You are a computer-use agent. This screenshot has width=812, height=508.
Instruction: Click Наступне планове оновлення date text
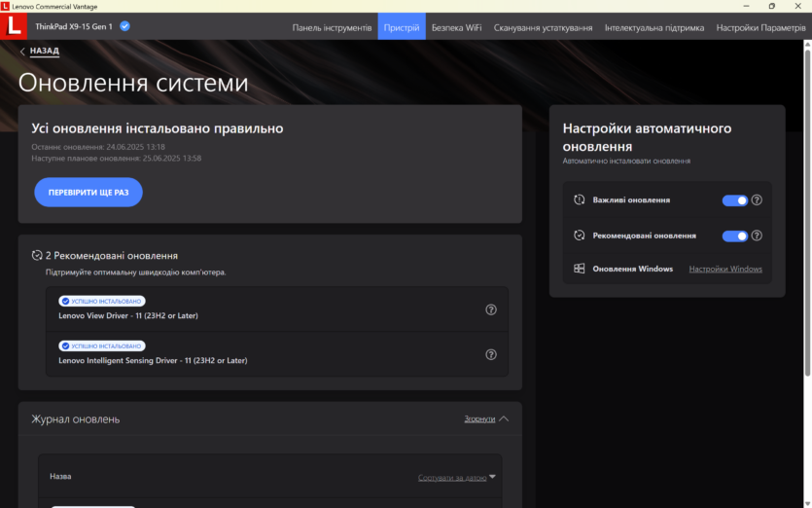point(117,158)
